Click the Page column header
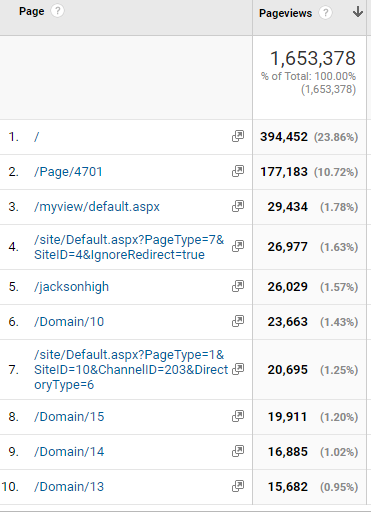The height and width of the screenshot is (512, 371). [x=32, y=11]
